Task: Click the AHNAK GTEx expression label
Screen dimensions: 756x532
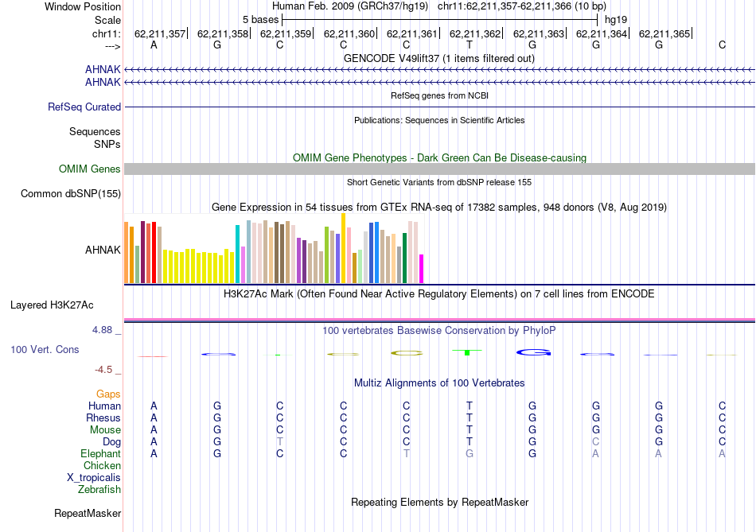Action: tap(103, 250)
